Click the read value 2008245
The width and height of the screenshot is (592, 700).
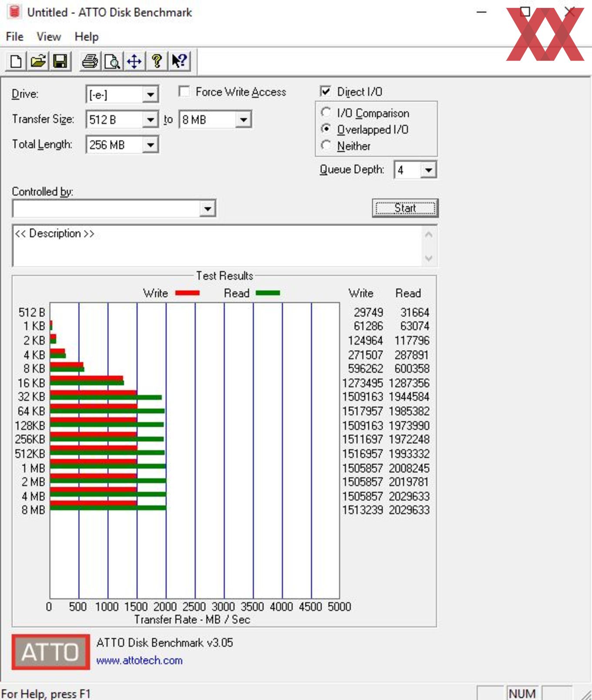(x=409, y=468)
